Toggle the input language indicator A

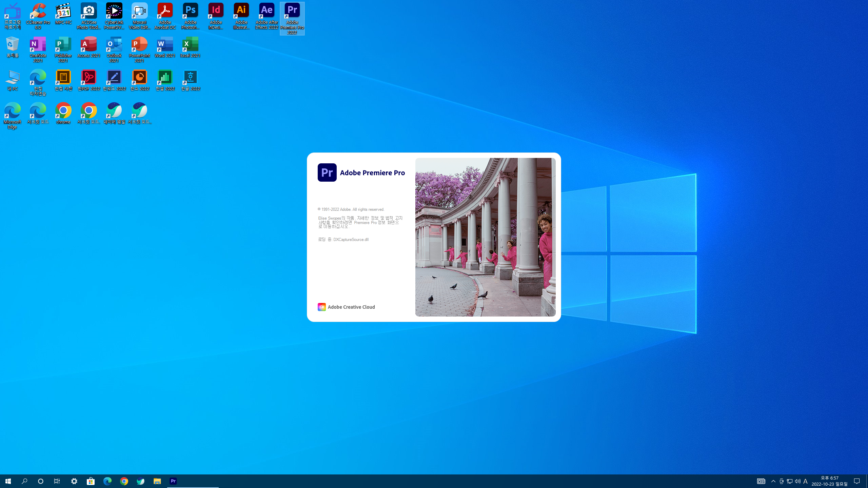coord(806,481)
